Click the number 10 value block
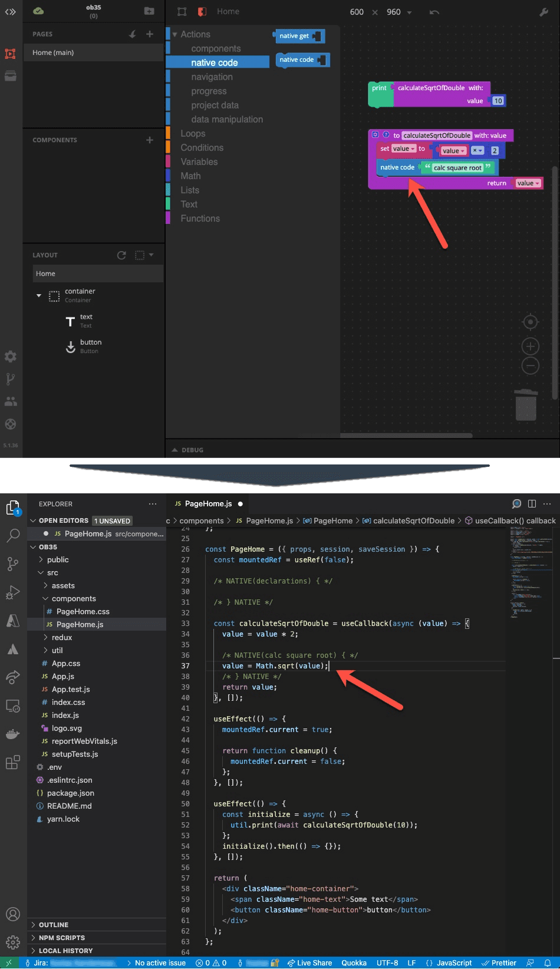This screenshot has width=560, height=969. 498,101
